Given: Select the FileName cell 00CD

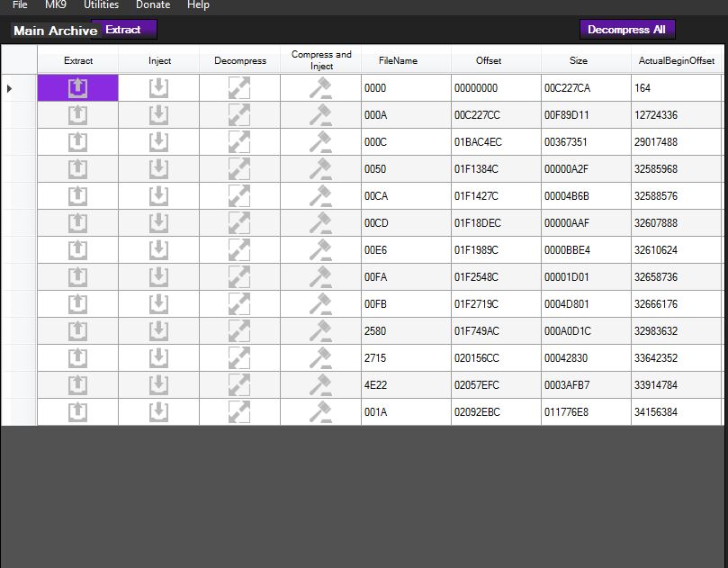Looking at the screenshot, I should click(406, 223).
